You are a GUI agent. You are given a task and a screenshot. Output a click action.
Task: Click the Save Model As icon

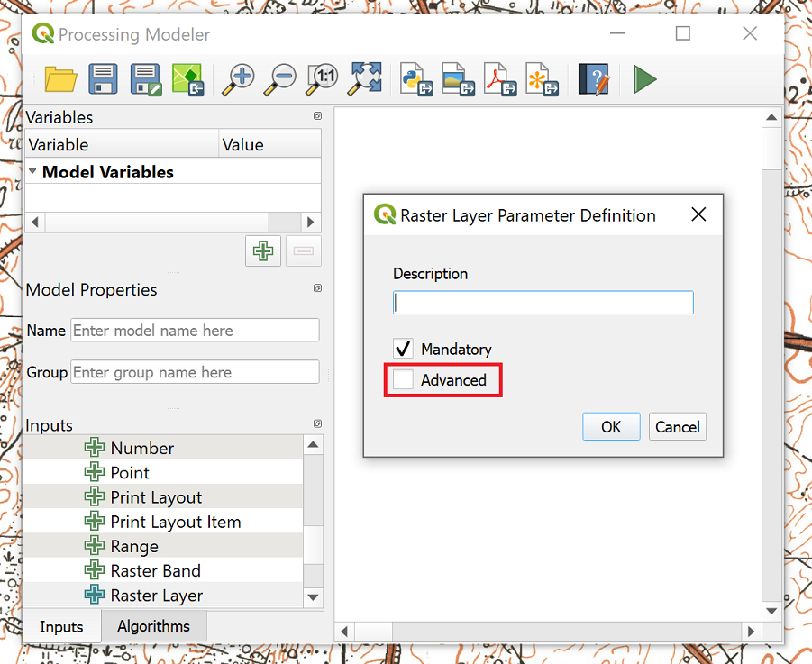tap(145, 79)
